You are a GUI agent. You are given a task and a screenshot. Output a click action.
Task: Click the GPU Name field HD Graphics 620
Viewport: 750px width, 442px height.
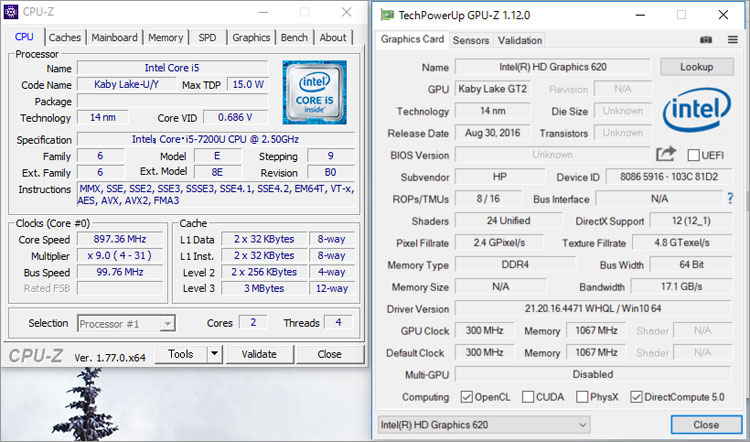point(552,67)
